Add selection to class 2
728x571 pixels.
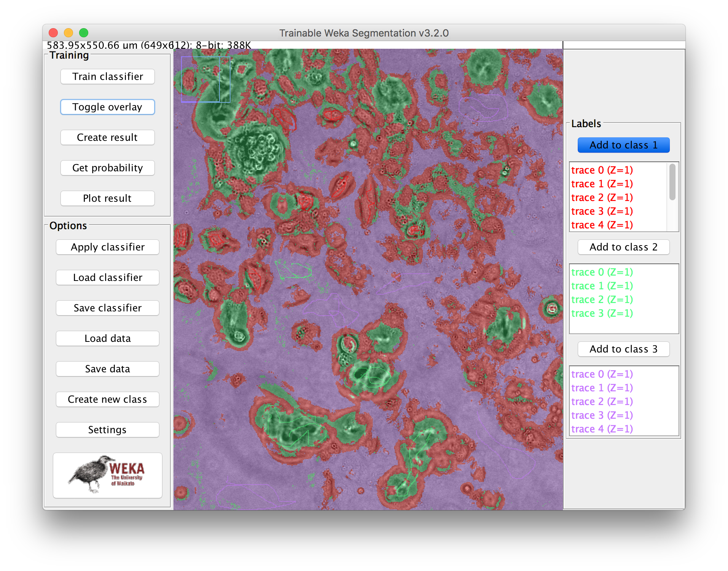tap(623, 247)
